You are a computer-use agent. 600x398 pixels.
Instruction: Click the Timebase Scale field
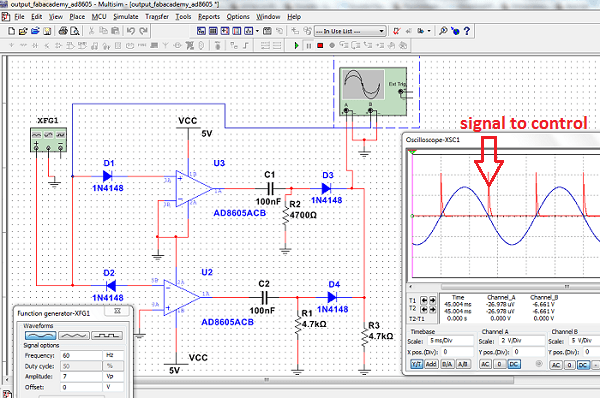452,341
